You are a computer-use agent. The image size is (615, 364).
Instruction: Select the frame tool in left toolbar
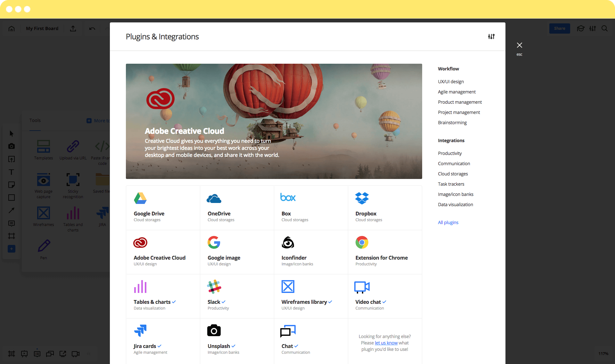[12, 236]
